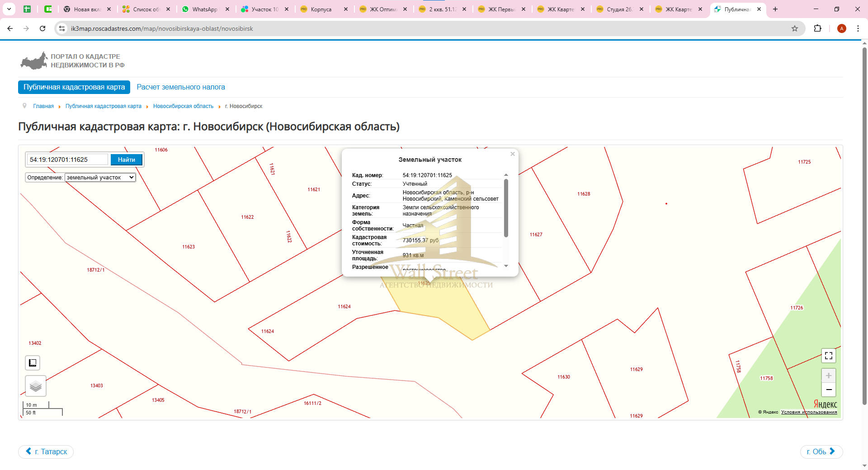
Task: Open browser extensions menu
Action: tap(817, 28)
